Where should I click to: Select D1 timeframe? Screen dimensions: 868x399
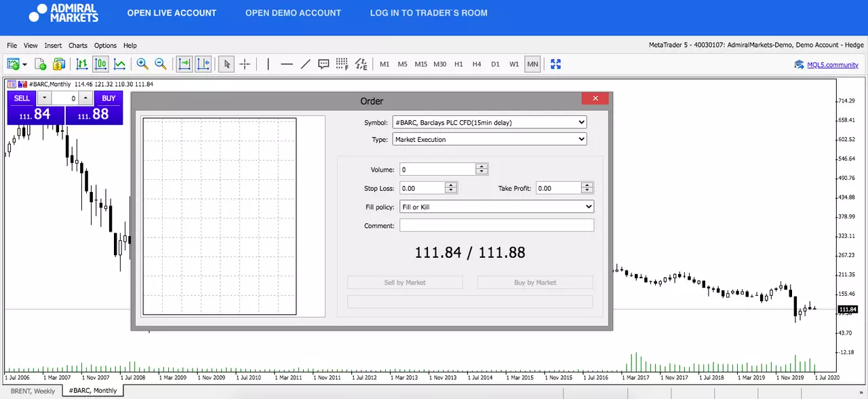click(496, 64)
